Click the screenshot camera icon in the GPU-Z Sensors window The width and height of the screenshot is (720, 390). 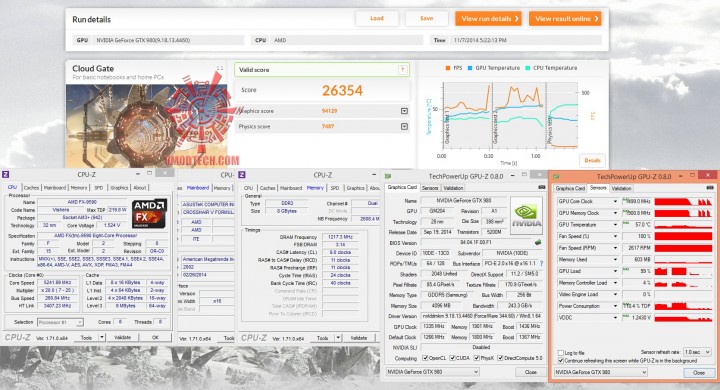(x=710, y=188)
